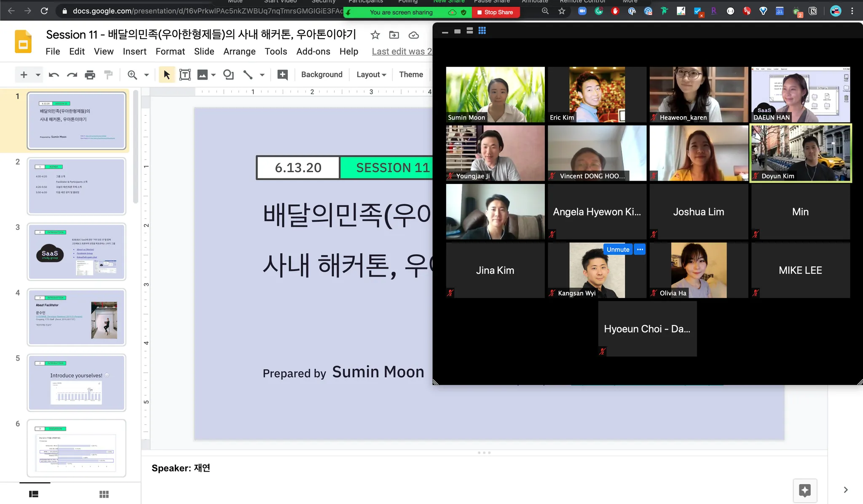This screenshot has height=504, width=863.
Task: Click the slide panel vertical scrollbar
Action: (136, 147)
